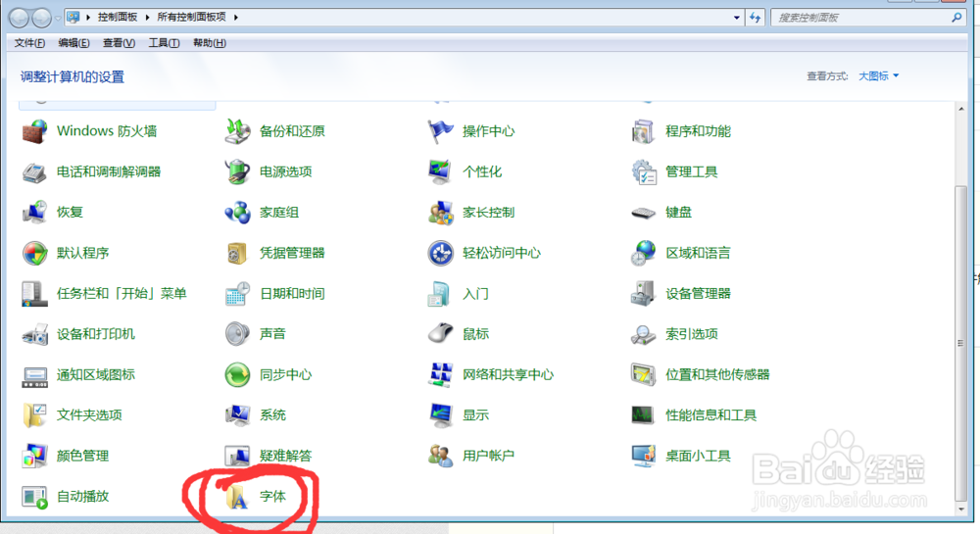The height and width of the screenshot is (534, 980).
Task: Open the 疑难解答 link
Action: pos(285,456)
